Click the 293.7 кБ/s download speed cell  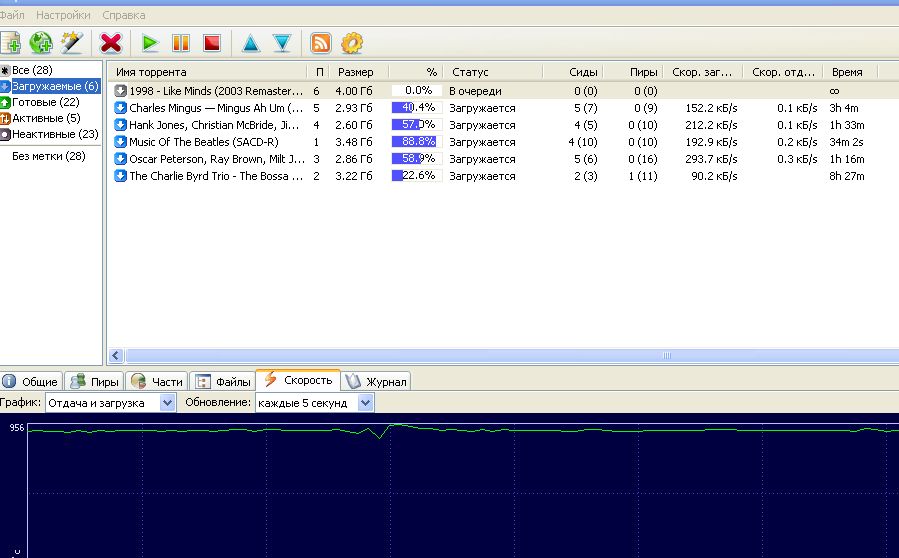pos(711,159)
